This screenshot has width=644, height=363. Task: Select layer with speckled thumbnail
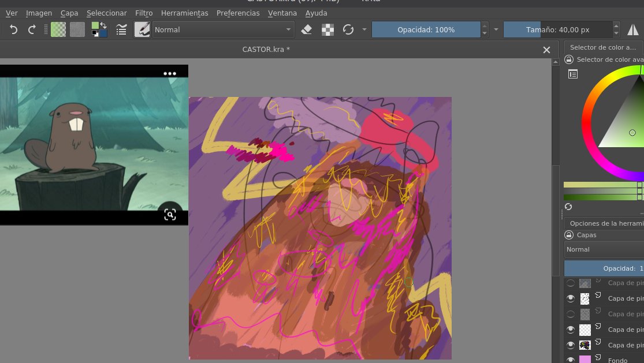(585, 298)
